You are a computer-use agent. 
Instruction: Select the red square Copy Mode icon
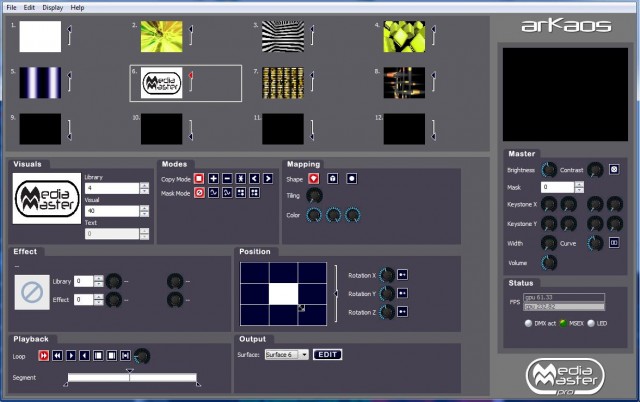199,178
